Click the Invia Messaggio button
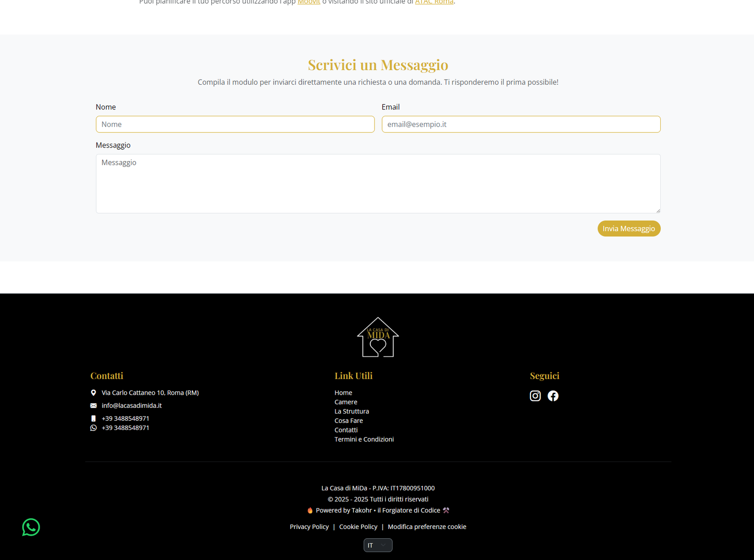Screen dimensions: 754x560 (629, 228)
